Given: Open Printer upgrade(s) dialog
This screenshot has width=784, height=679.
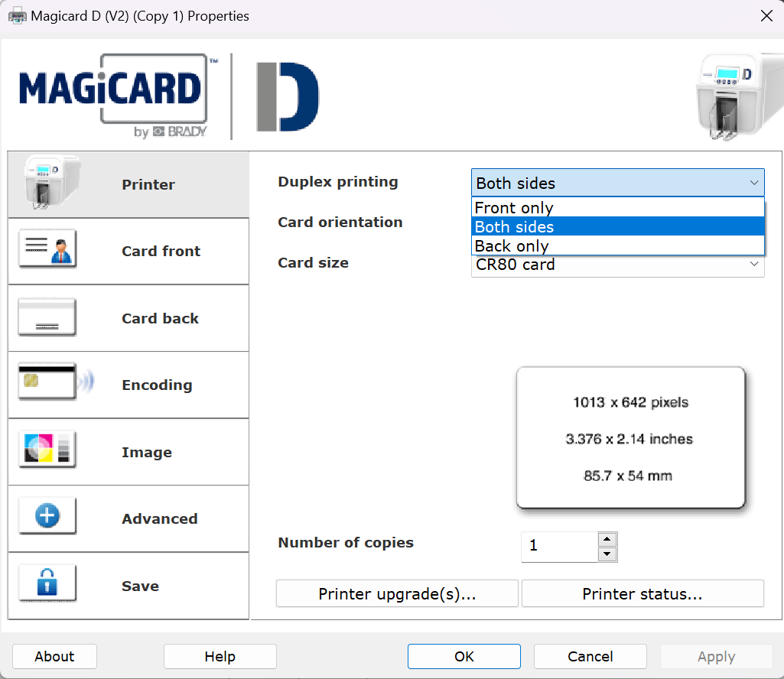Looking at the screenshot, I should pos(397,593).
